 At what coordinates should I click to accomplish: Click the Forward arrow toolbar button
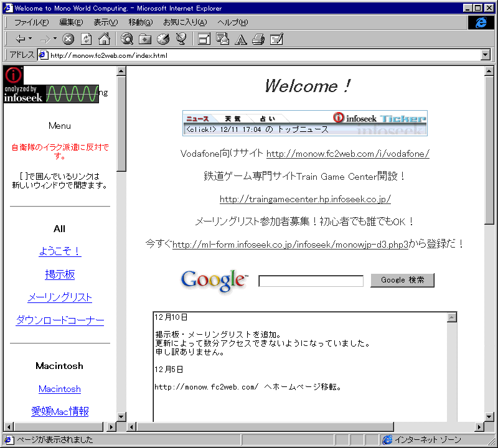pos(45,39)
